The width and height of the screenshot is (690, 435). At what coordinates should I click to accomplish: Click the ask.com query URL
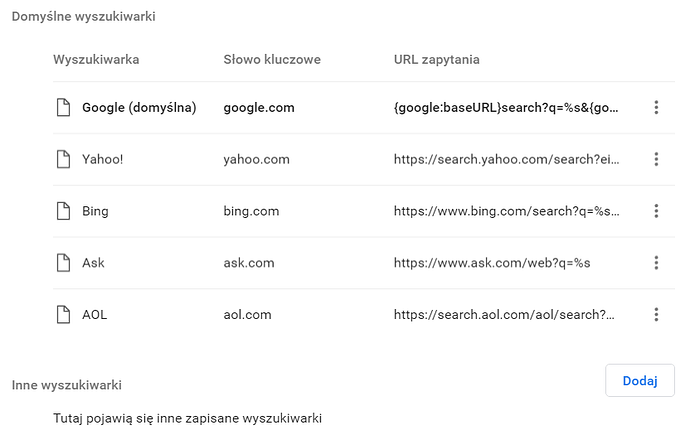[x=492, y=263]
